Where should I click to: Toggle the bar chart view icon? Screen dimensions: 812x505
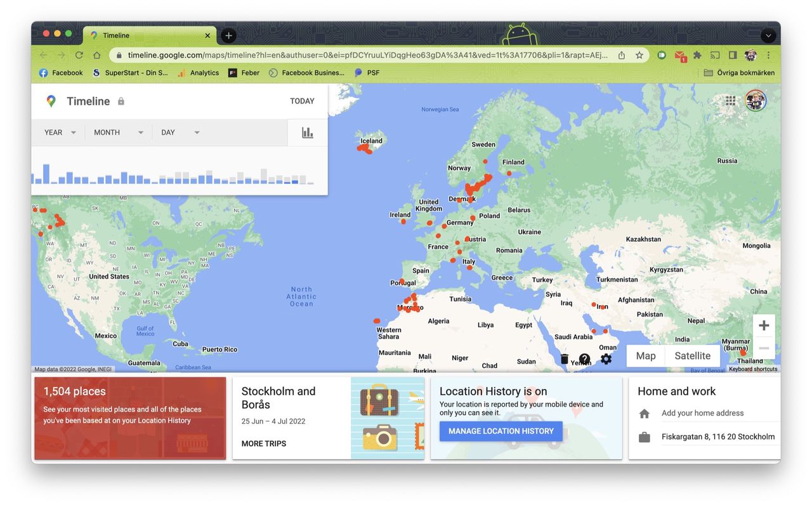[x=308, y=133]
